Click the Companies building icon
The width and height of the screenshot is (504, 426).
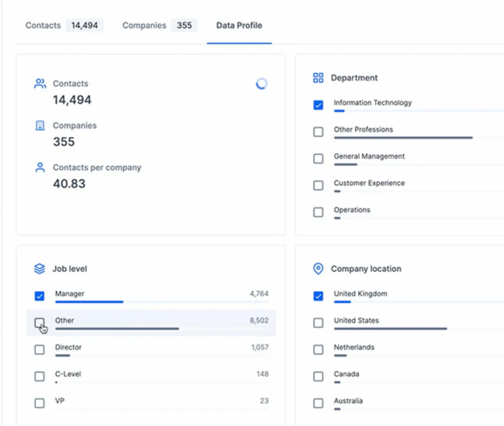pyautogui.click(x=40, y=125)
